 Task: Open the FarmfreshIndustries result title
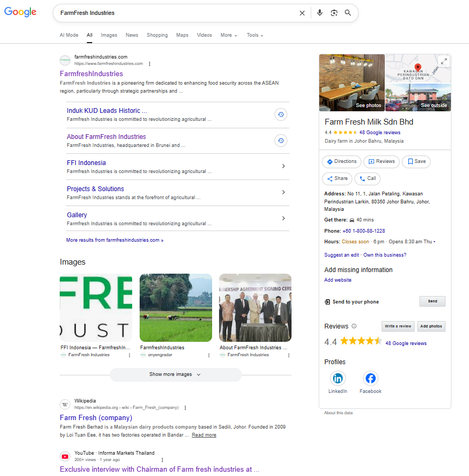[91, 74]
